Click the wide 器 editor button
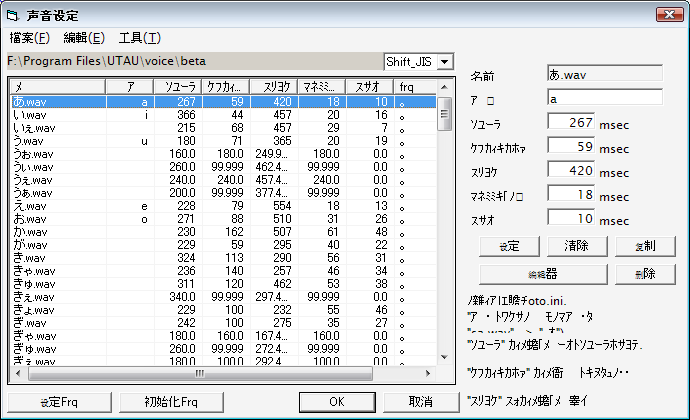The height and width of the screenshot is (420, 690). 543,274
